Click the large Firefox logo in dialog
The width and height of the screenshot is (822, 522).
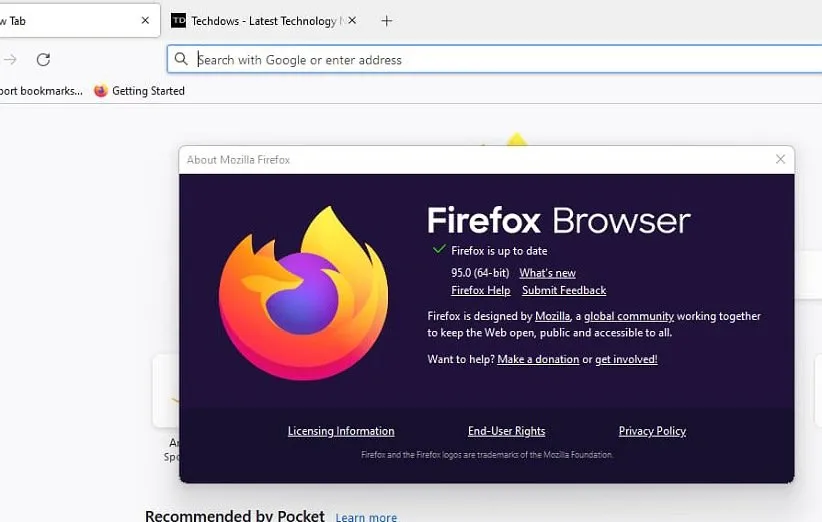pos(304,293)
